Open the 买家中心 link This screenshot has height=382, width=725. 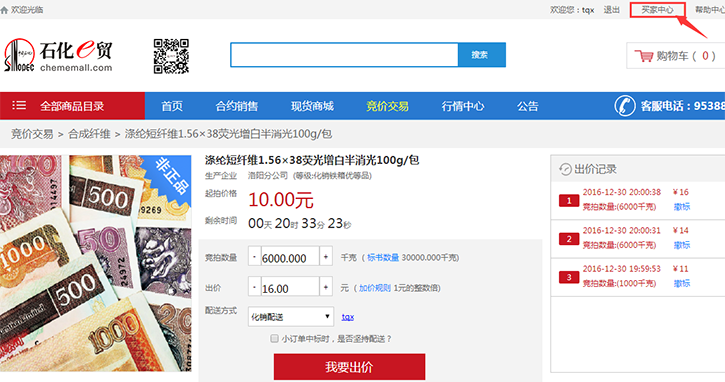[657, 10]
